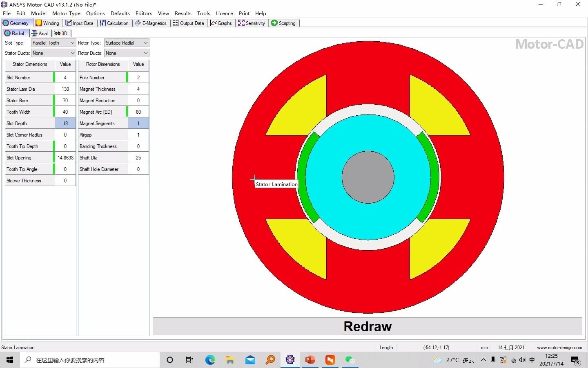Click the Rotor Dimensions column header
588x368 pixels.
click(x=103, y=65)
